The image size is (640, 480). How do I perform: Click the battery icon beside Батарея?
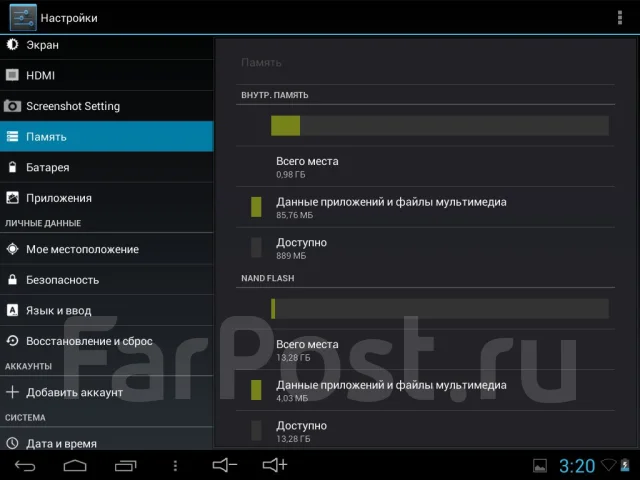(13, 167)
